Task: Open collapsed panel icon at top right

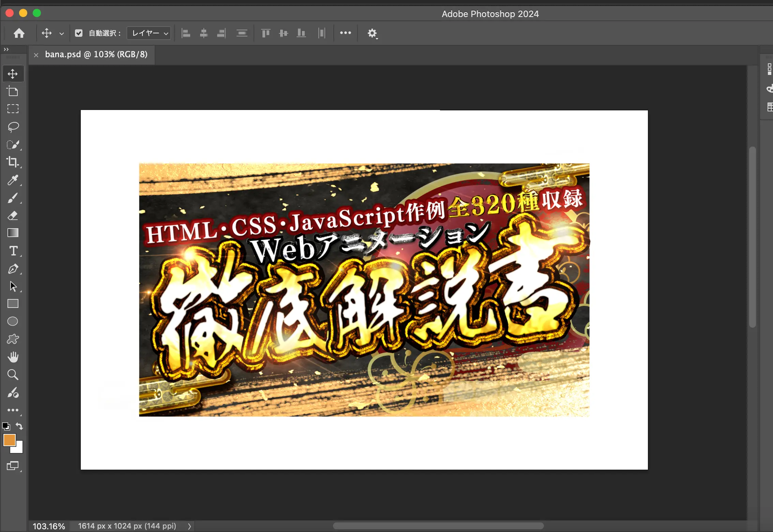Action: (769, 69)
